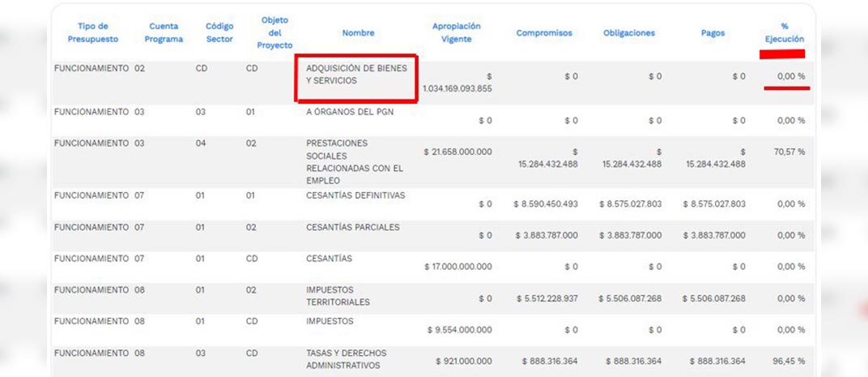Click the Cesantías Parciales row name
Image resolution: width=868 pixels, height=377 pixels.
(x=352, y=228)
